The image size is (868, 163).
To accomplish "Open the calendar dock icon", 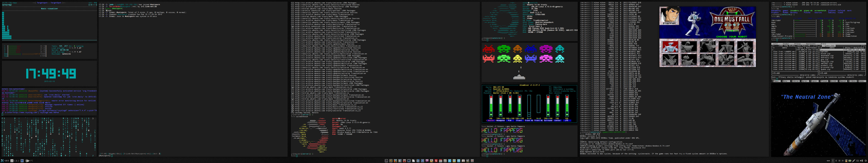I will click(x=441, y=161).
